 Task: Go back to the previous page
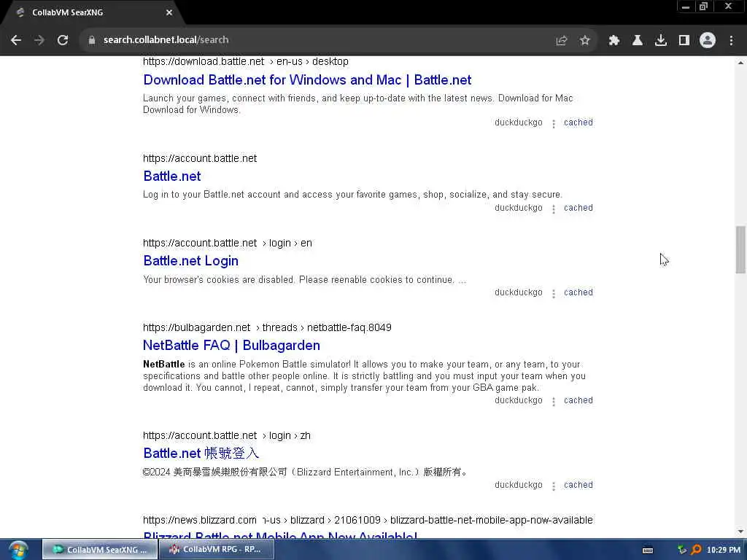tap(16, 40)
